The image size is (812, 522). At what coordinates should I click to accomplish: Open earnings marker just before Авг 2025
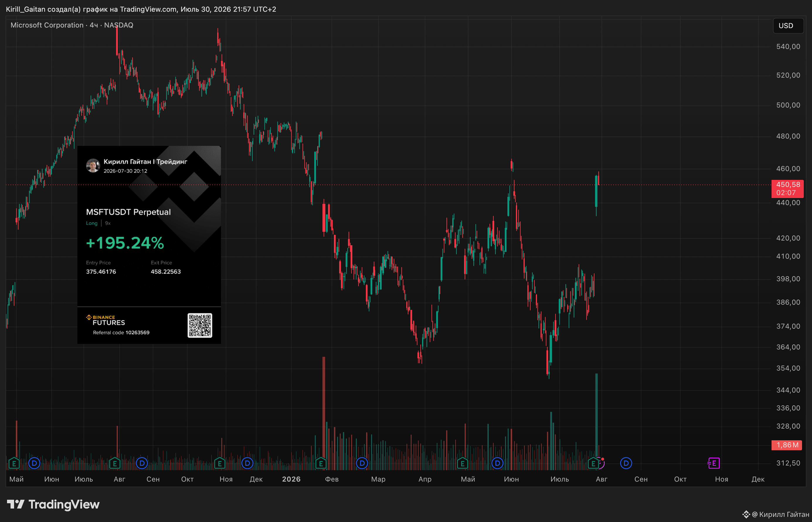click(x=115, y=463)
